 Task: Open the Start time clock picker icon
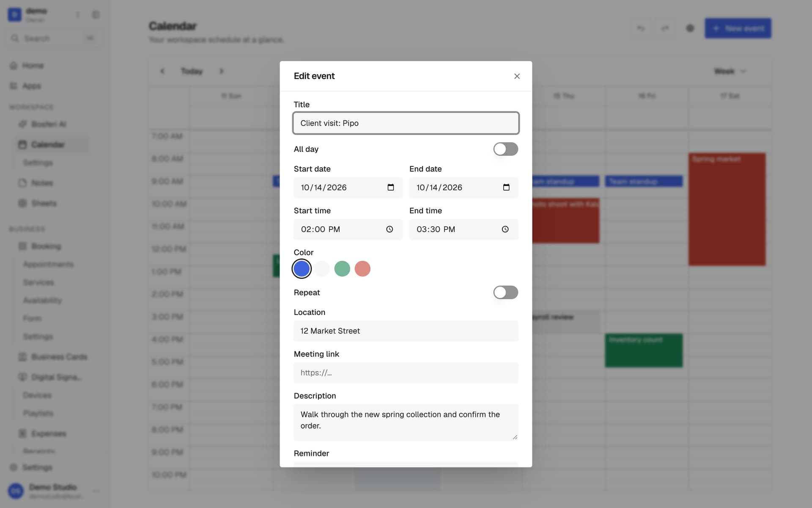tap(390, 229)
